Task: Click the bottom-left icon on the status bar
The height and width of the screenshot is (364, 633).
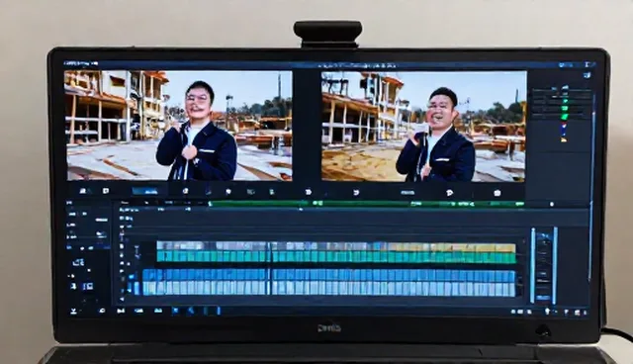Action: coord(74,311)
